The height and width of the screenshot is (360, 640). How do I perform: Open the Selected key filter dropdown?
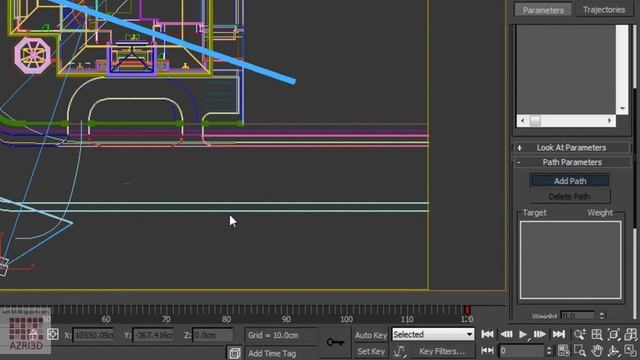click(433, 334)
